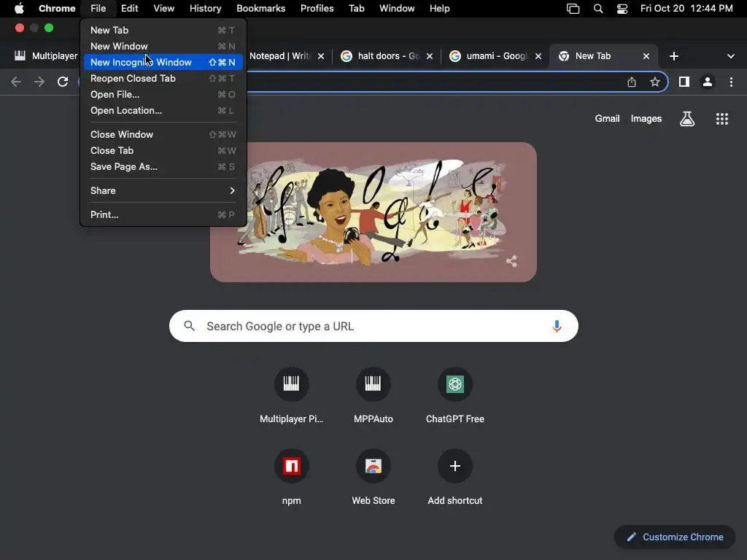747x560 pixels.
Task: Open the Search Labs flask icon
Action: click(687, 119)
